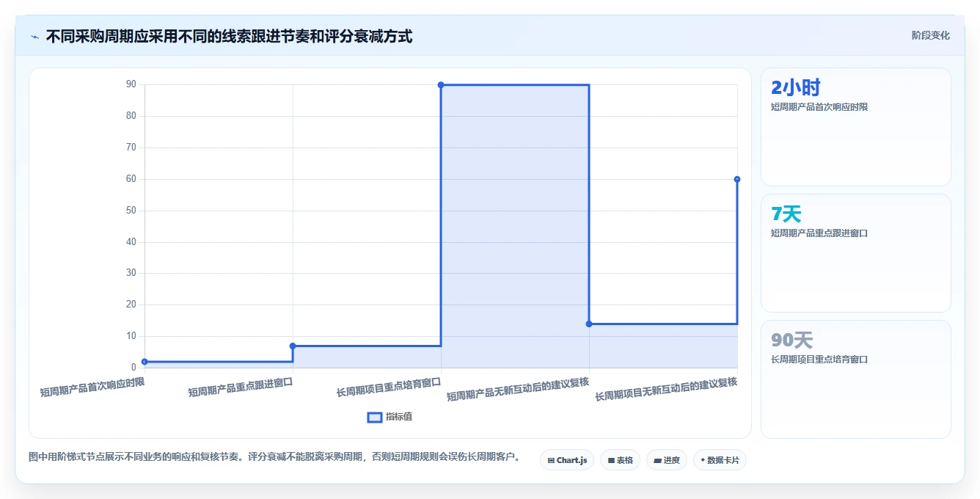Open the 90天 metric card

(x=856, y=379)
